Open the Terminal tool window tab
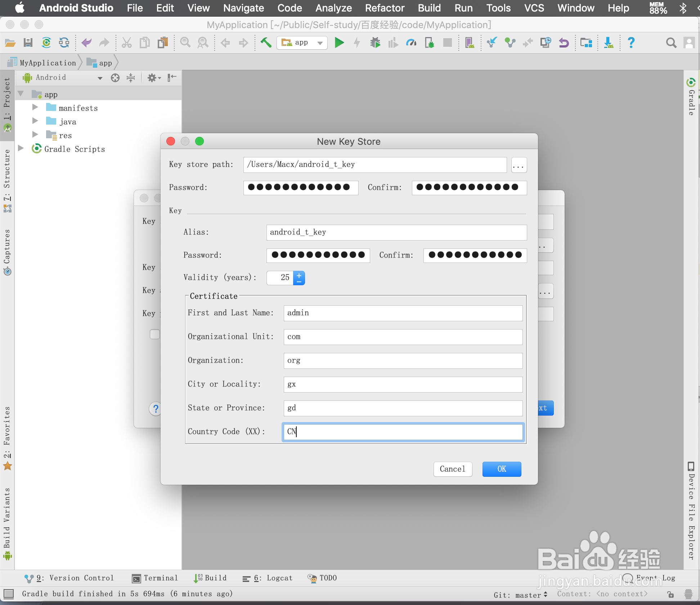This screenshot has width=700, height=605. tap(155, 578)
